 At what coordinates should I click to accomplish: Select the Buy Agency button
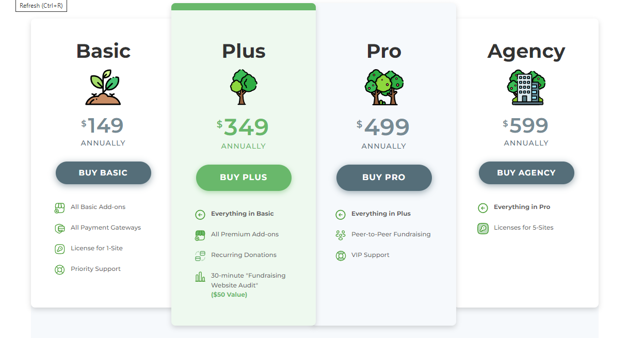(x=526, y=173)
